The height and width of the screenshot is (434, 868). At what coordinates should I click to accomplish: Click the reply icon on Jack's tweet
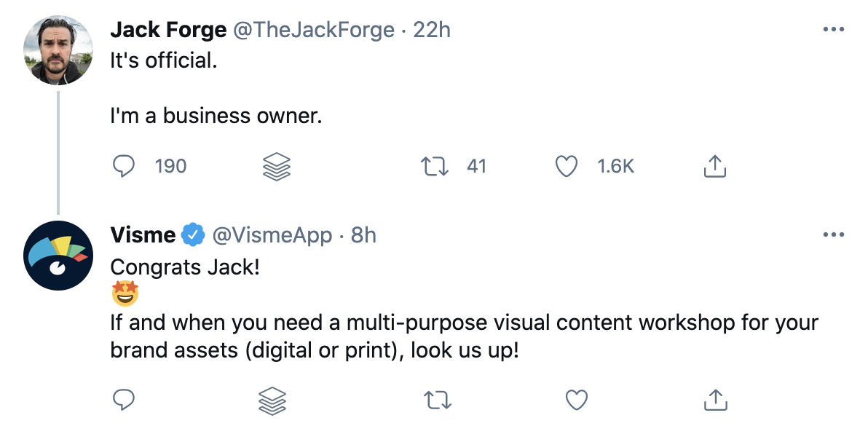[x=124, y=166]
